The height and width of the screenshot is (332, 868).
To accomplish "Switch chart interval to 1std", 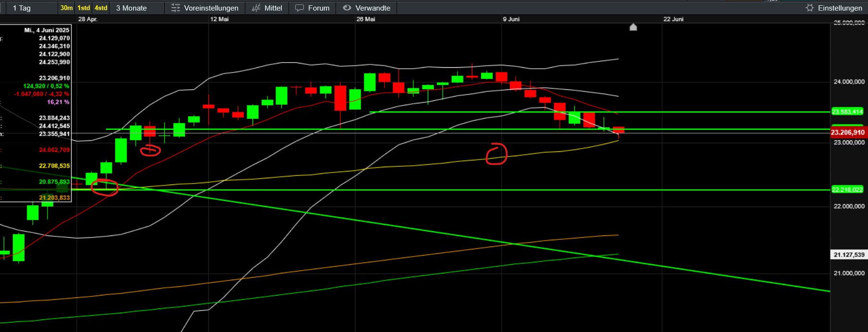I will click(x=84, y=8).
